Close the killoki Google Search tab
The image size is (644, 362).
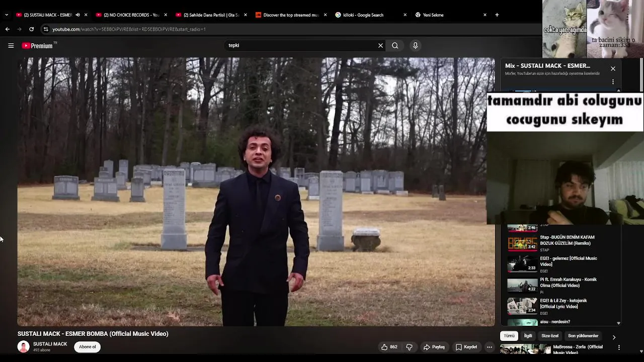[405, 15]
